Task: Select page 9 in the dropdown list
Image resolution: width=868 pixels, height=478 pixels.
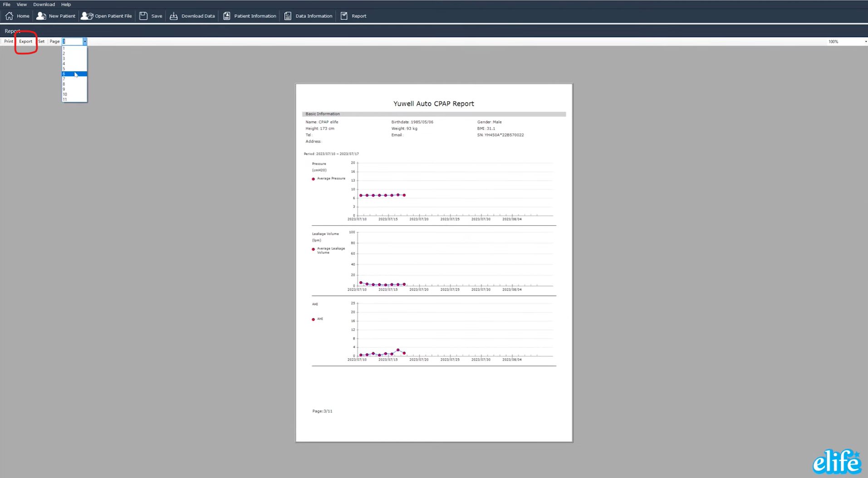Action: click(x=74, y=89)
